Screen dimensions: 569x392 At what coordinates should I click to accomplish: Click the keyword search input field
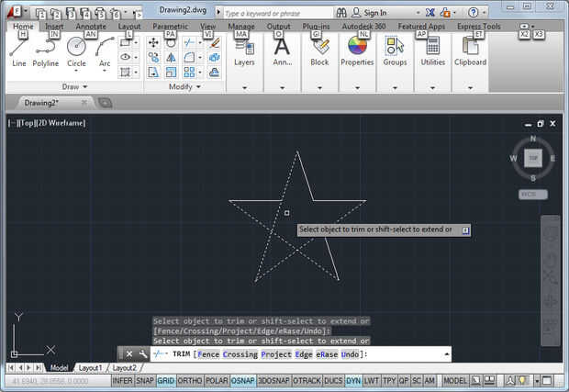tap(273, 14)
